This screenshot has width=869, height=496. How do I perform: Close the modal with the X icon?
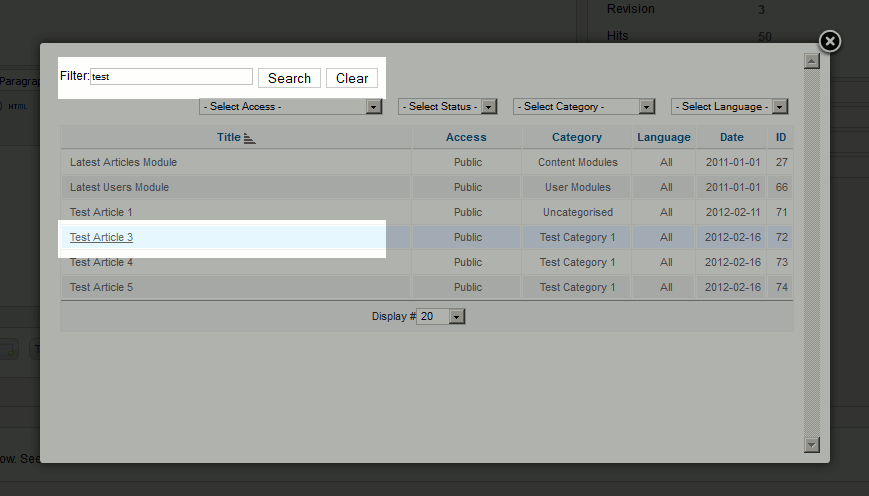pyautogui.click(x=830, y=42)
